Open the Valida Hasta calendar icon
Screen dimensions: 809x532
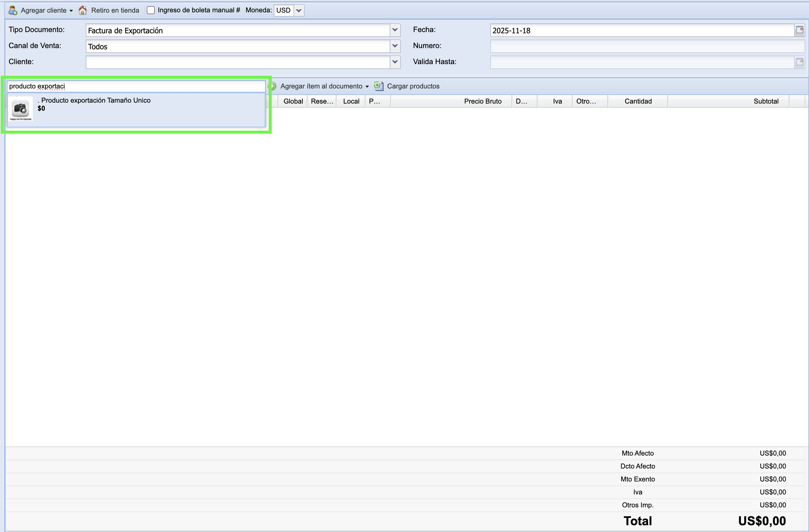(x=799, y=62)
